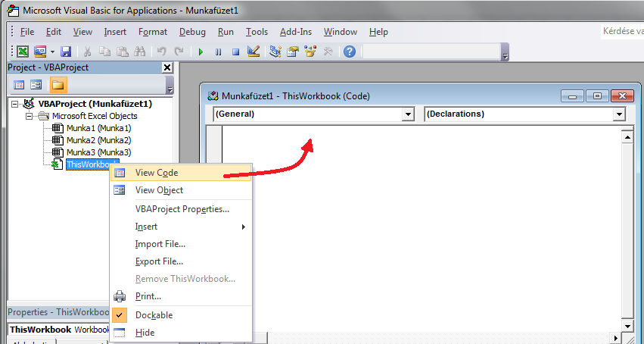Click the blank toolbar position field
The width and height of the screenshot is (644, 344).
click(x=431, y=52)
